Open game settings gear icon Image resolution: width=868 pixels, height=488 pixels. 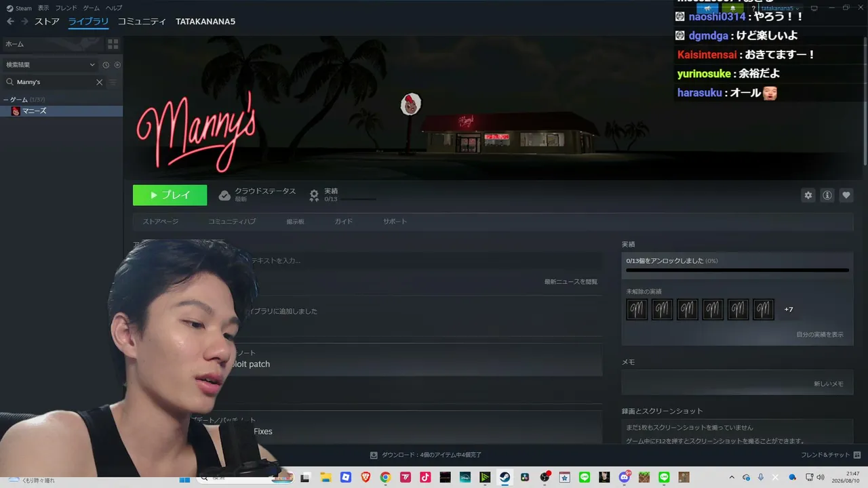(808, 195)
